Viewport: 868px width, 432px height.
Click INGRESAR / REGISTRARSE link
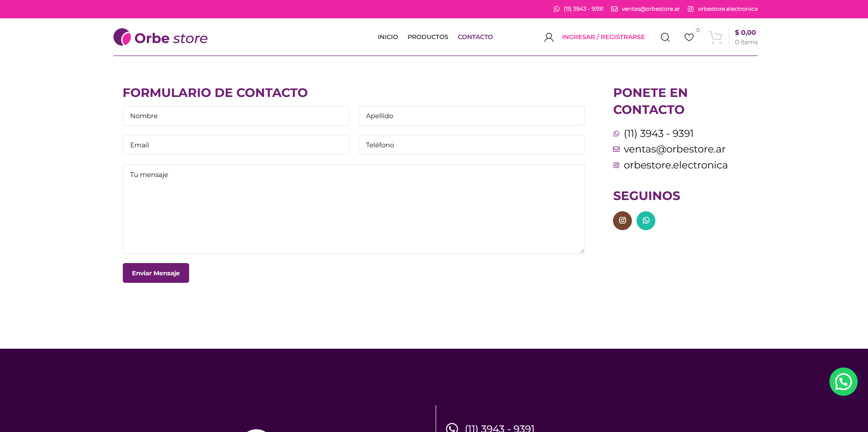coord(603,37)
